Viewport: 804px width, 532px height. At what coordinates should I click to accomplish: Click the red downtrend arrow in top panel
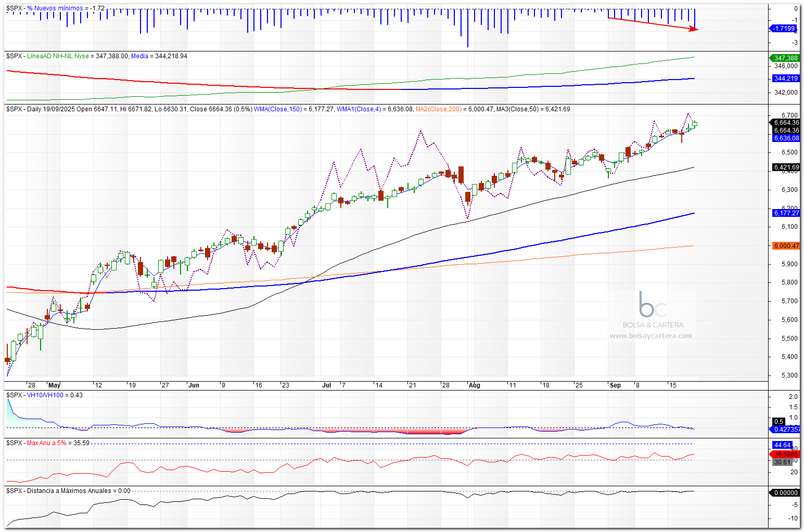coord(653,24)
